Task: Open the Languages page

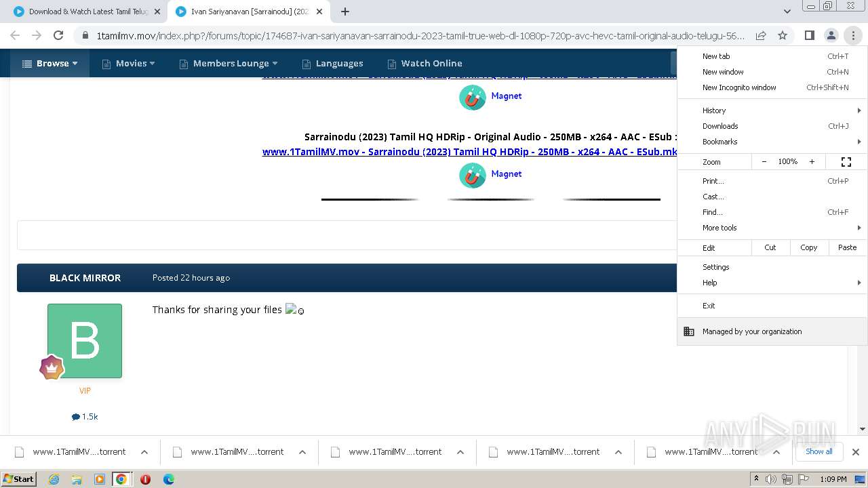Action: pyautogui.click(x=332, y=63)
